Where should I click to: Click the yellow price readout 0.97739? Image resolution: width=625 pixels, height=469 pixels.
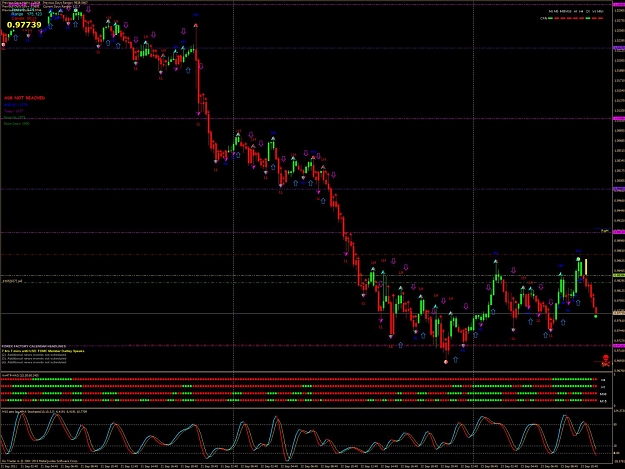24,25
